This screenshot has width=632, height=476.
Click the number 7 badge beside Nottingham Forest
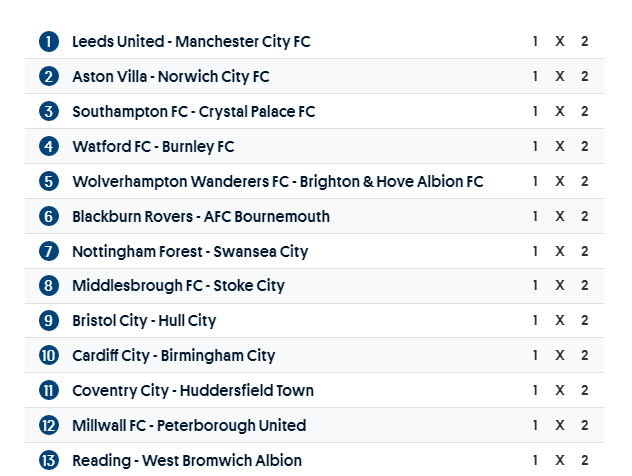(x=49, y=251)
